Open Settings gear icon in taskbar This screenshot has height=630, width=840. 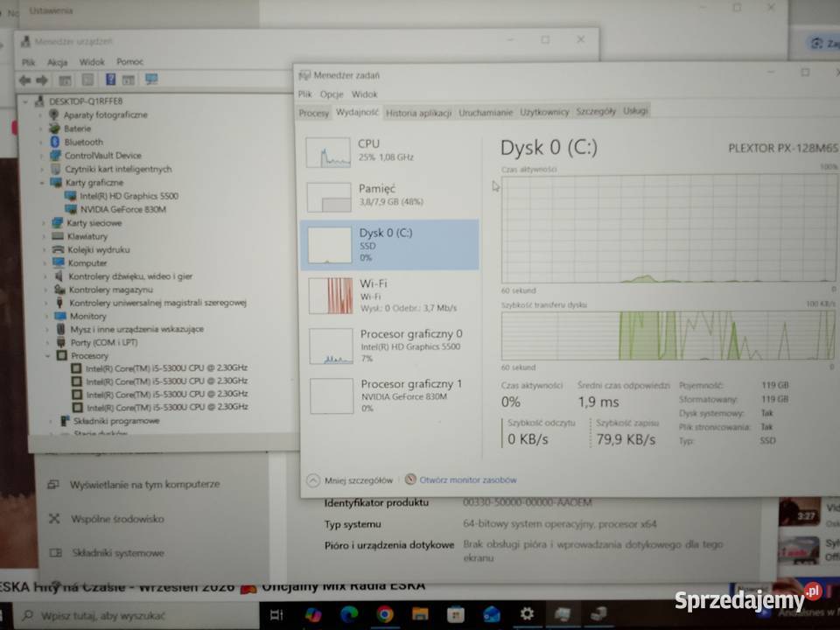pos(527,614)
